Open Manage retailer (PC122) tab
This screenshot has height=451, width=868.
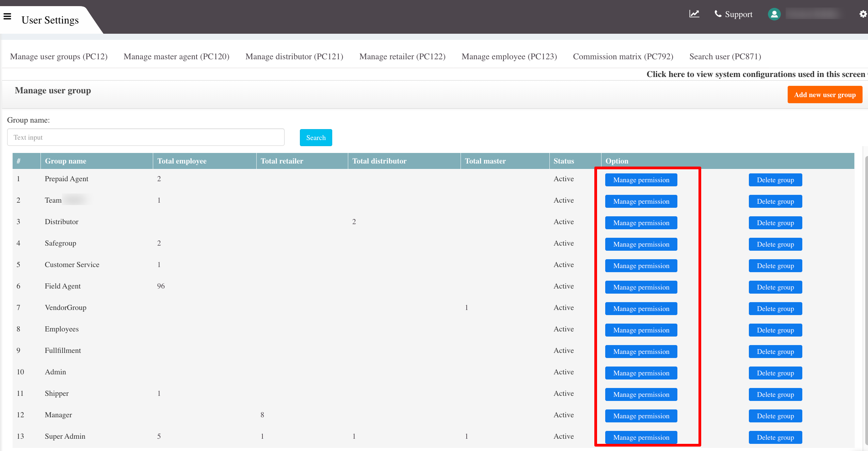click(x=402, y=57)
